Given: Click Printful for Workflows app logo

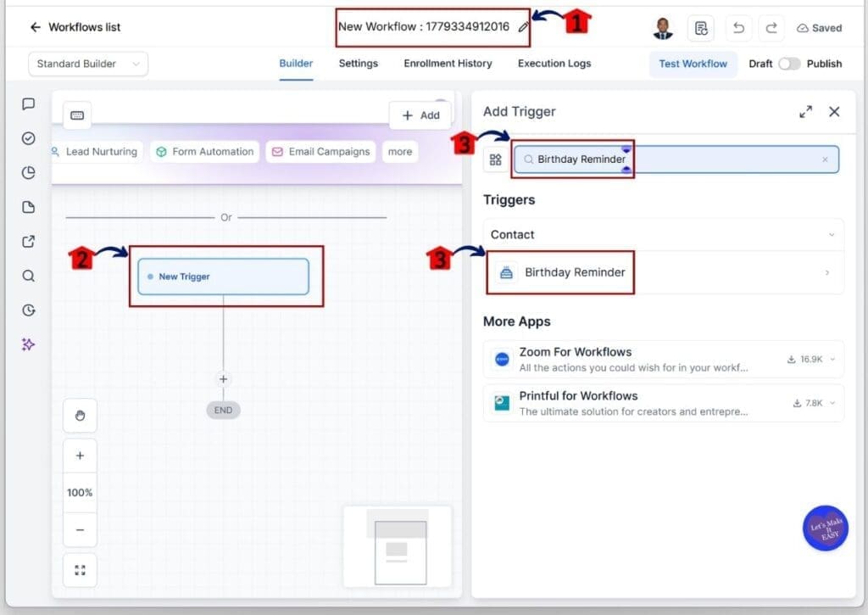Looking at the screenshot, I should pyautogui.click(x=502, y=403).
